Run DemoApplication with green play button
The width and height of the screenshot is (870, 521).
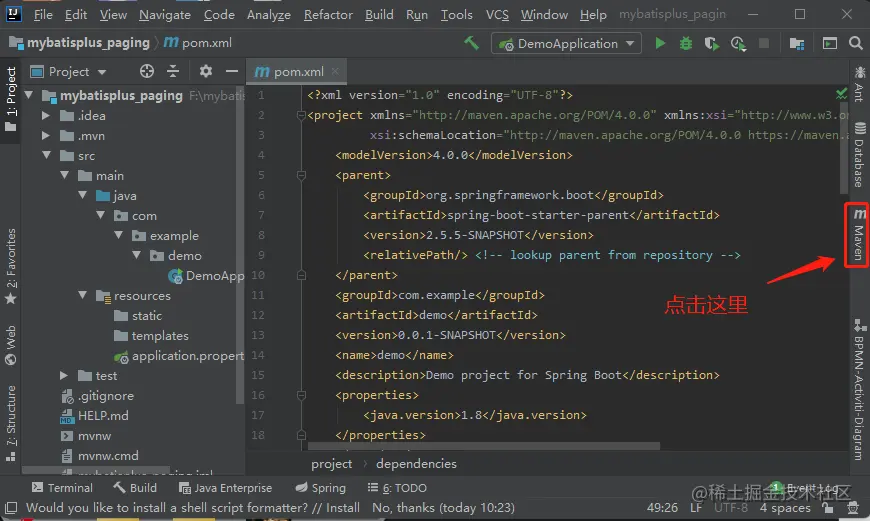click(x=660, y=43)
